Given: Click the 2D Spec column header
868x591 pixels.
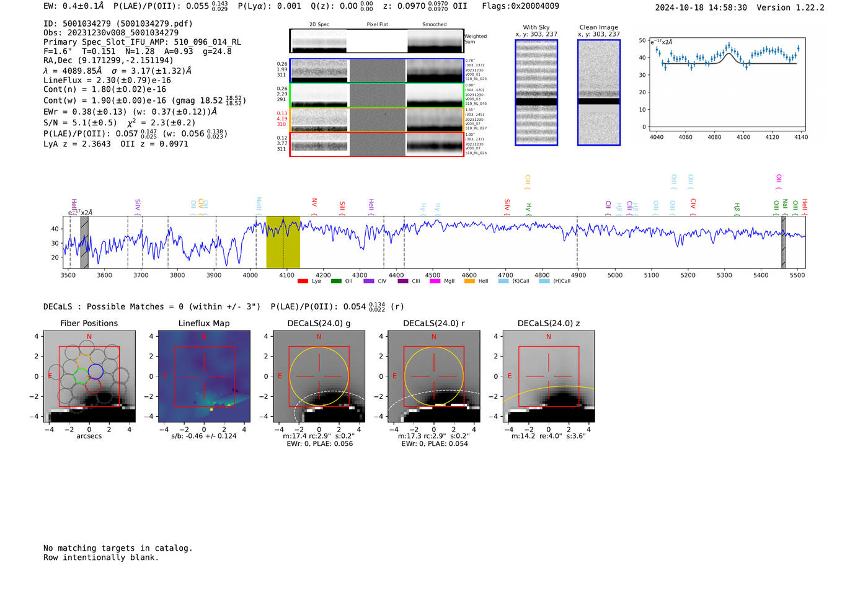Looking at the screenshot, I should point(319,25).
